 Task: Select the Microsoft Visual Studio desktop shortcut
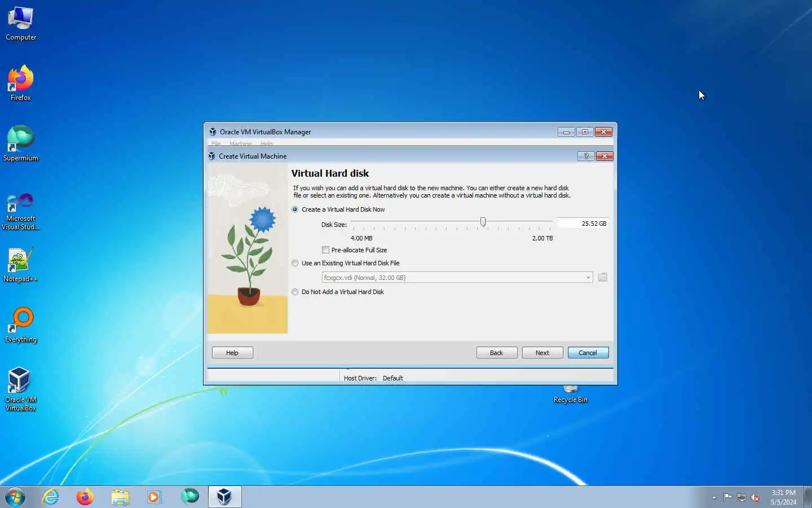(x=21, y=211)
